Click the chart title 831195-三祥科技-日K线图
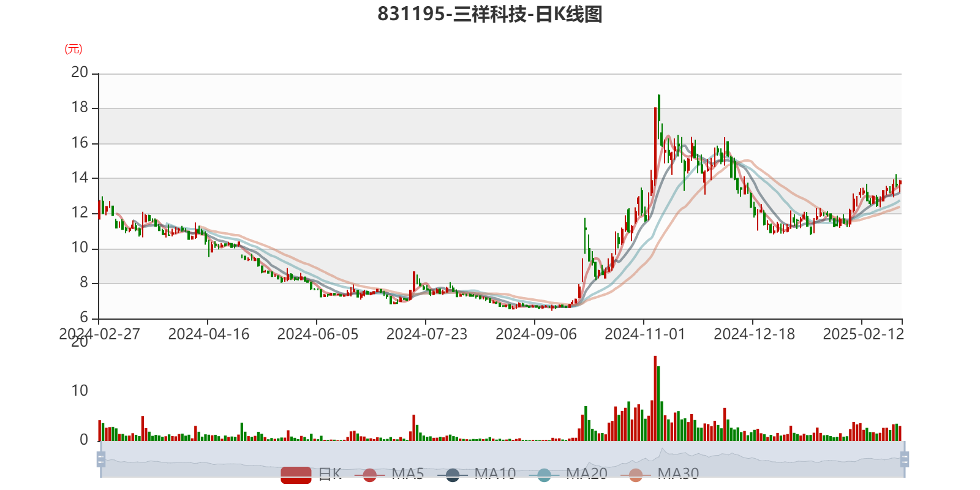The width and height of the screenshot is (980, 490). 490,13
